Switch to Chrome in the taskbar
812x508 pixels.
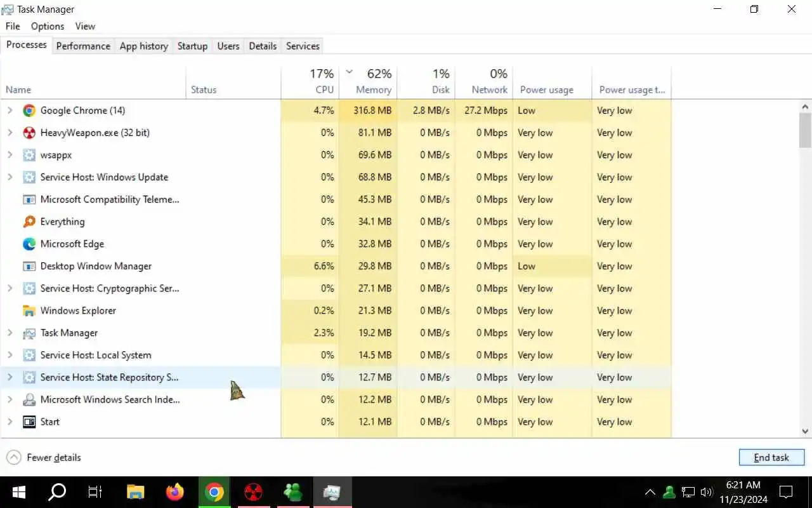tap(214, 492)
